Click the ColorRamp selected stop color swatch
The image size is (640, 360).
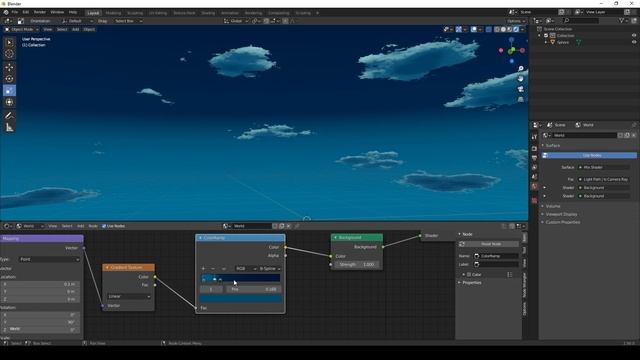240,299
